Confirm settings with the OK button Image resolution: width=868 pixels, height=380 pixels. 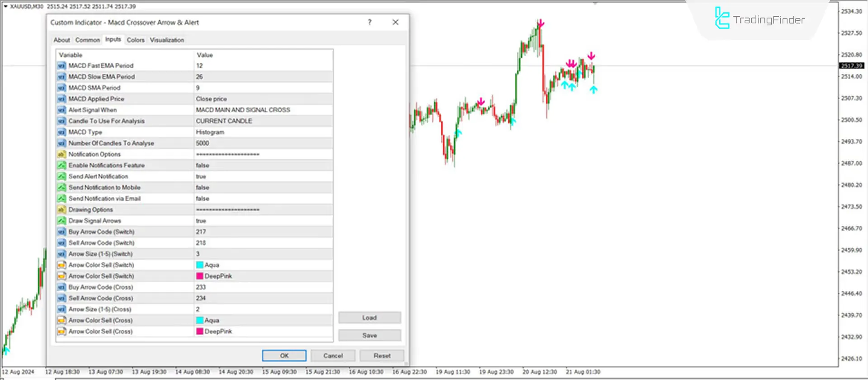click(x=284, y=356)
